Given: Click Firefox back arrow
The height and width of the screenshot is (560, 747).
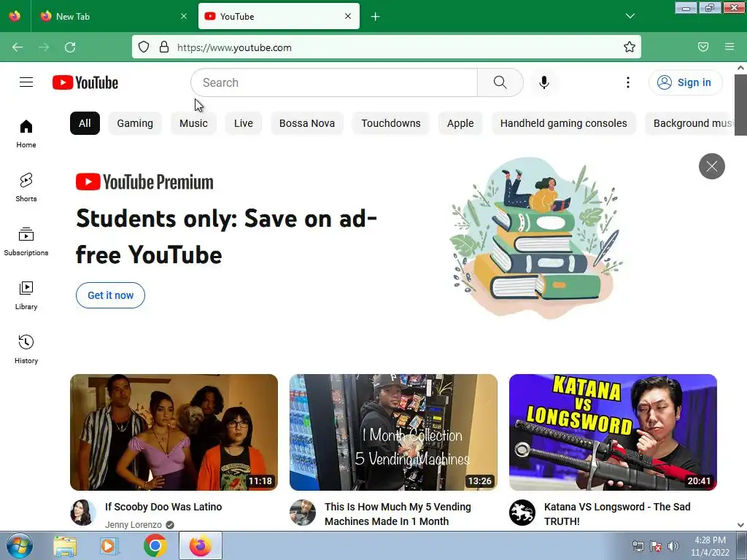Looking at the screenshot, I should click(18, 47).
